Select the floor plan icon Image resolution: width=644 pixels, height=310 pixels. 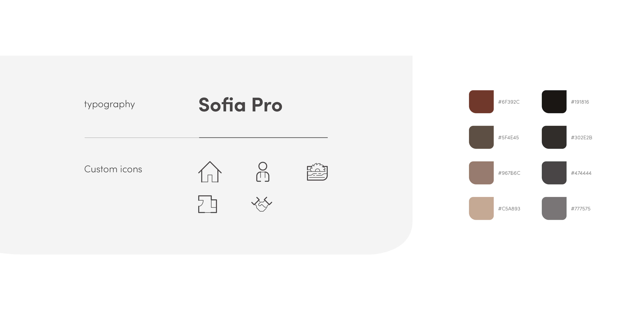click(208, 204)
